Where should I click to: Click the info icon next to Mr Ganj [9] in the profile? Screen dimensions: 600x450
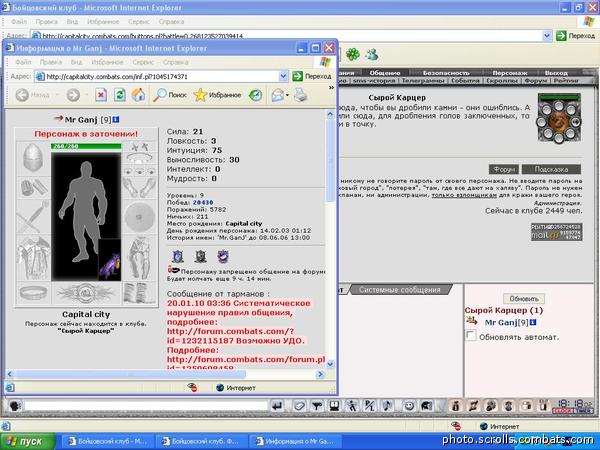pos(116,120)
